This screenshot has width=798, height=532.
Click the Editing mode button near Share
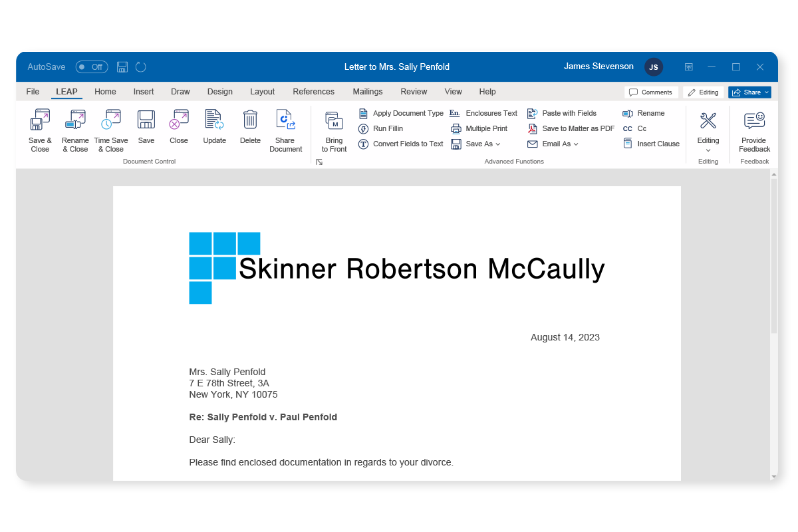(x=704, y=92)
